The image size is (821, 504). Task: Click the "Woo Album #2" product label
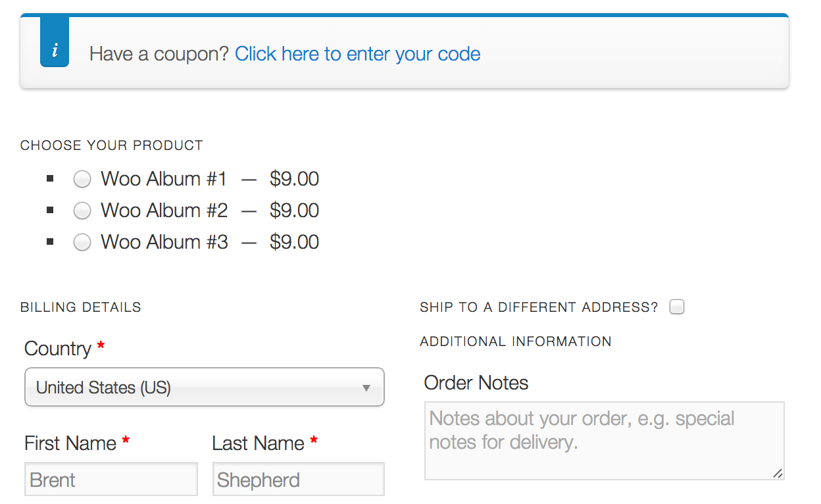coord(164,211)
